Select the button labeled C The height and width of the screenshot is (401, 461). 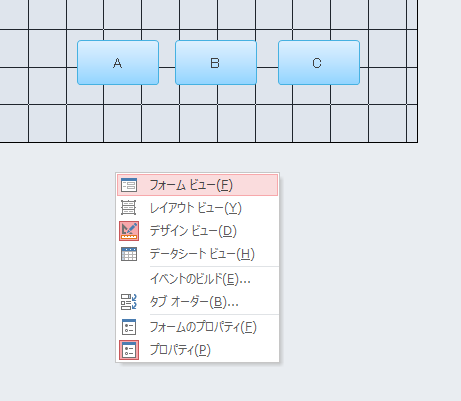[319, 63]
